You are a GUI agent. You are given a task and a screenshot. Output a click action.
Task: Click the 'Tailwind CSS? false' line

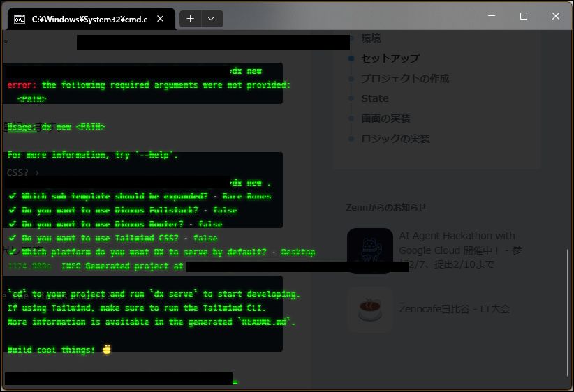tap(113, 239)
